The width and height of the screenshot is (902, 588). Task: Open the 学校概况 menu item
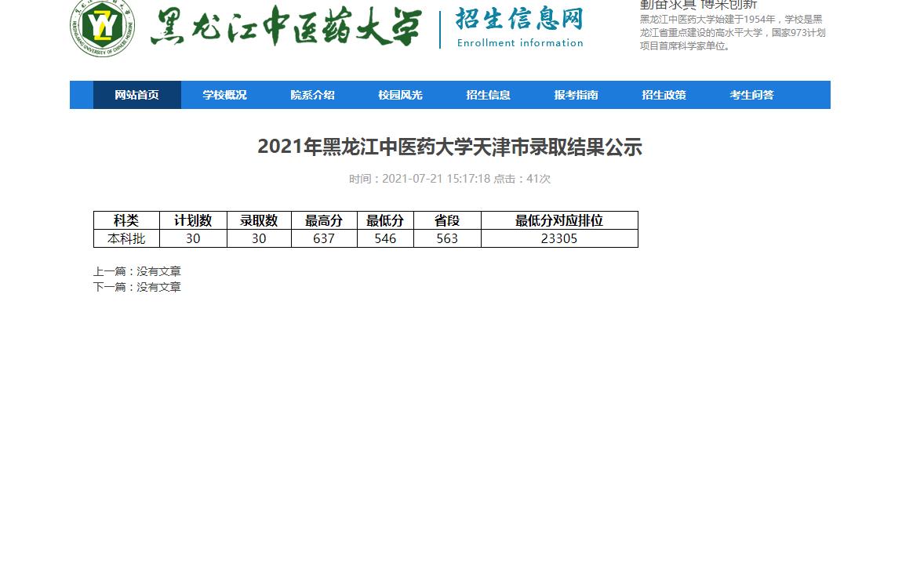pos(225,95)
